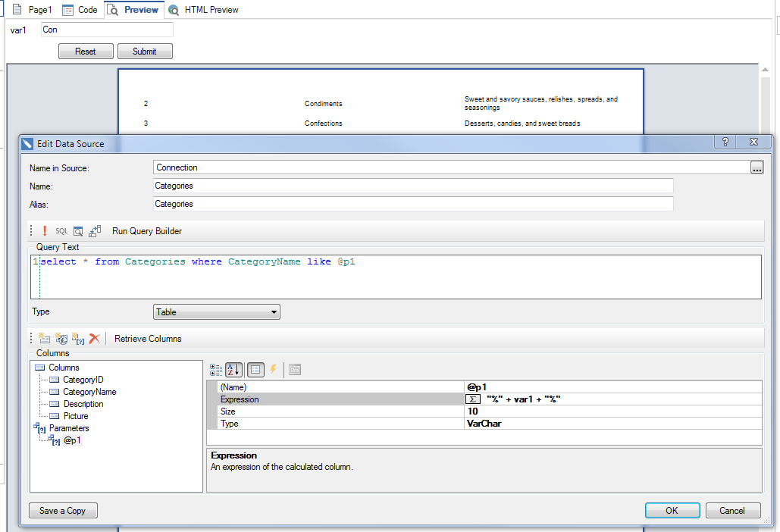Select the CategoryID column
780x532 pixels.
(83, 380)
